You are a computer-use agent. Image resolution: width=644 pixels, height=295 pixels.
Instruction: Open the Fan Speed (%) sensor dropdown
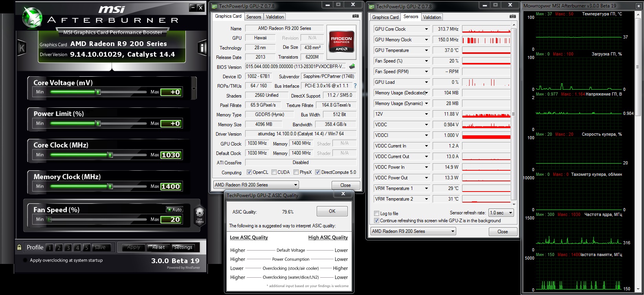tap(426, 61)
